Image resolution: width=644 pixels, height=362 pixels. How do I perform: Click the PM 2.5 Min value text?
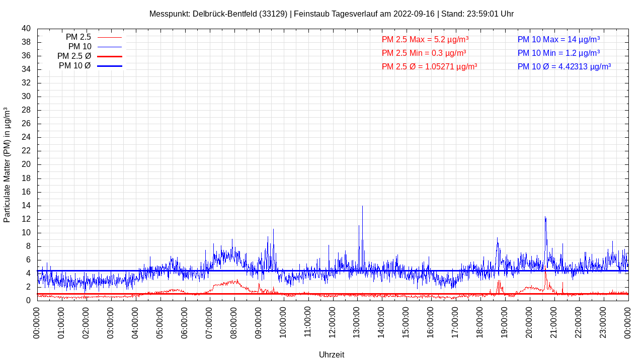pos(424,53)
